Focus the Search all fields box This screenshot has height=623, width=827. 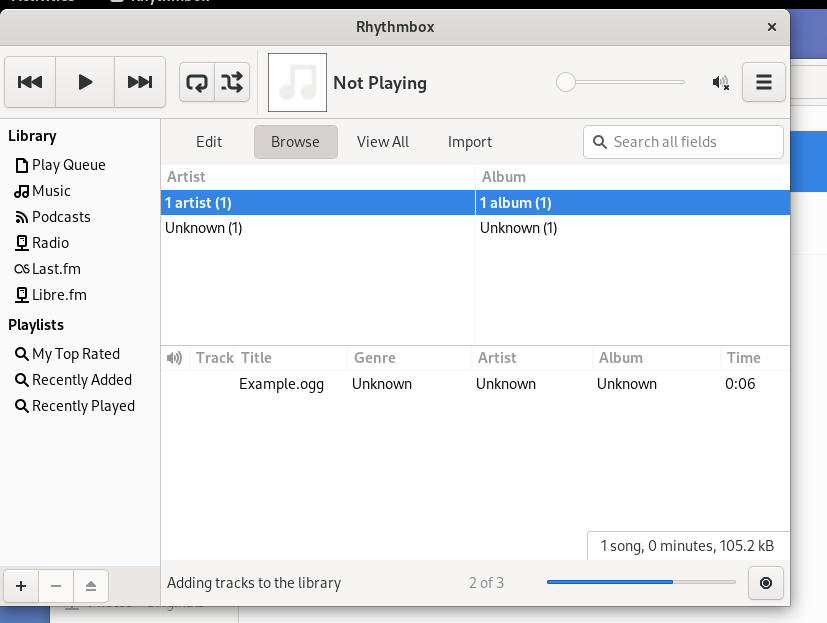click(x=683, y=142)
